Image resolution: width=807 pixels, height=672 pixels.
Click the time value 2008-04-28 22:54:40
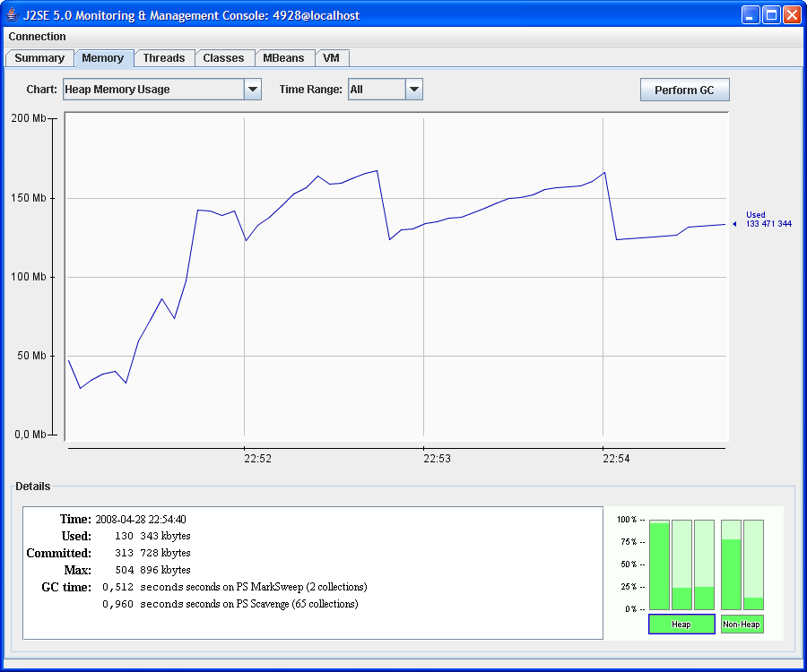tap(141, 520)
